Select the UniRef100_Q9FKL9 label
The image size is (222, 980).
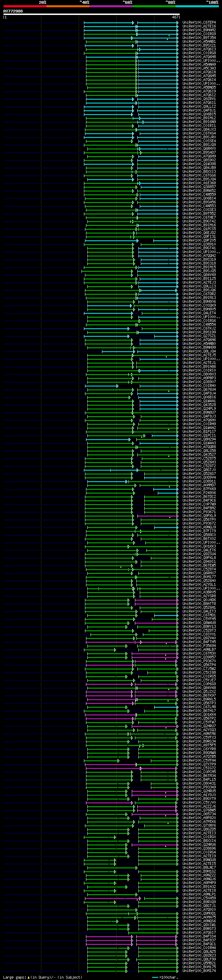[199, 516]
